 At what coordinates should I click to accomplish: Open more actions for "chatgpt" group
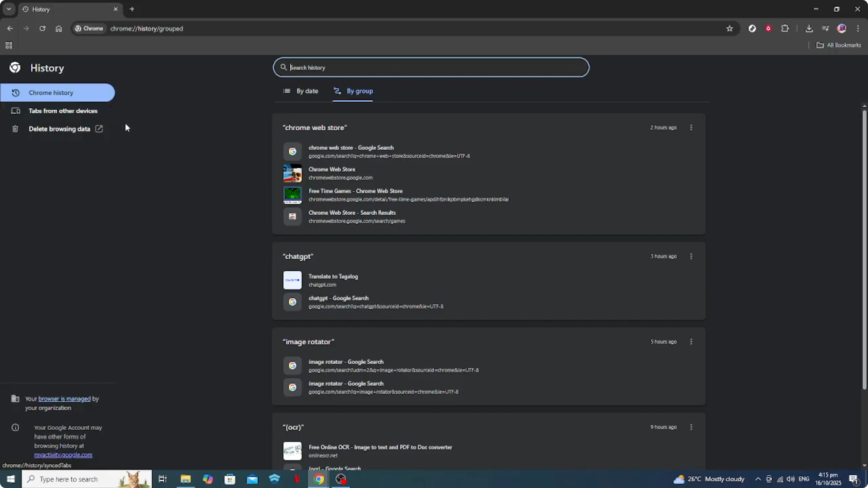click(x=691, y=256)
